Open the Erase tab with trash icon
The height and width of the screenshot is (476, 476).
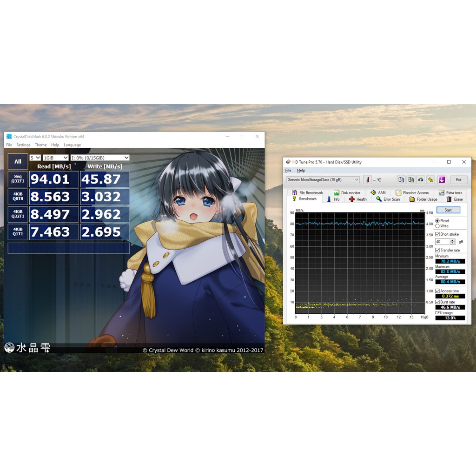[454, 199]
